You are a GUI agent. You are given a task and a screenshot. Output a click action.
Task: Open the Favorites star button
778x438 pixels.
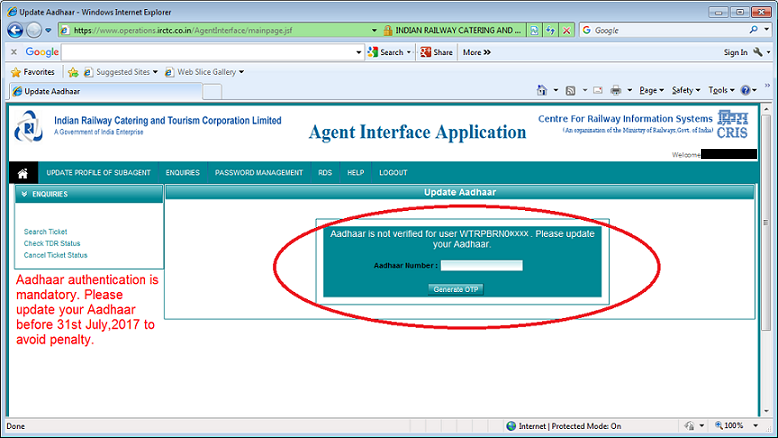33,72
